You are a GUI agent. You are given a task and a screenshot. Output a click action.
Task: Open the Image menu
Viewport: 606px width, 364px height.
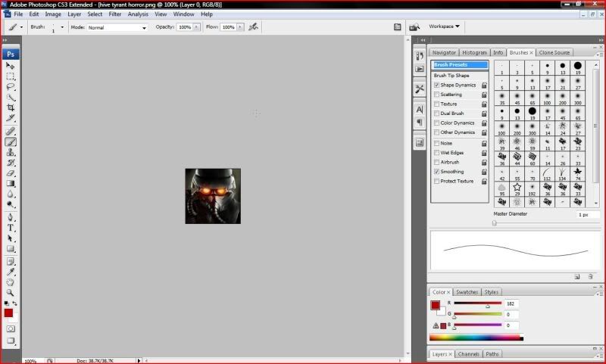53,14
